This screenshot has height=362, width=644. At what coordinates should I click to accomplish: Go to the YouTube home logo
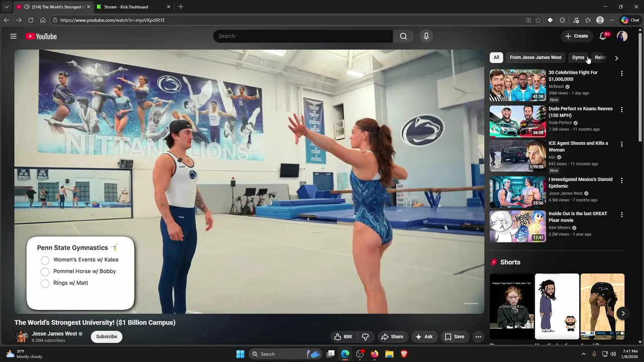click(x=41, y=36)
